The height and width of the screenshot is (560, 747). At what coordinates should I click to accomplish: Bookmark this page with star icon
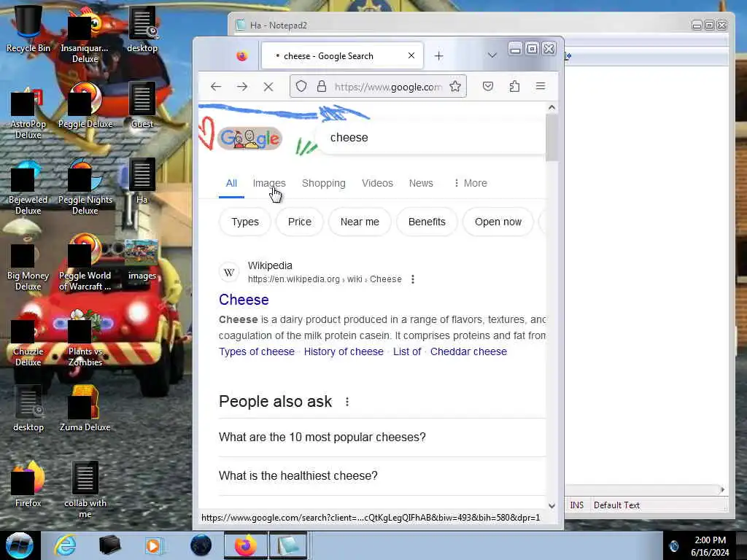455,86
